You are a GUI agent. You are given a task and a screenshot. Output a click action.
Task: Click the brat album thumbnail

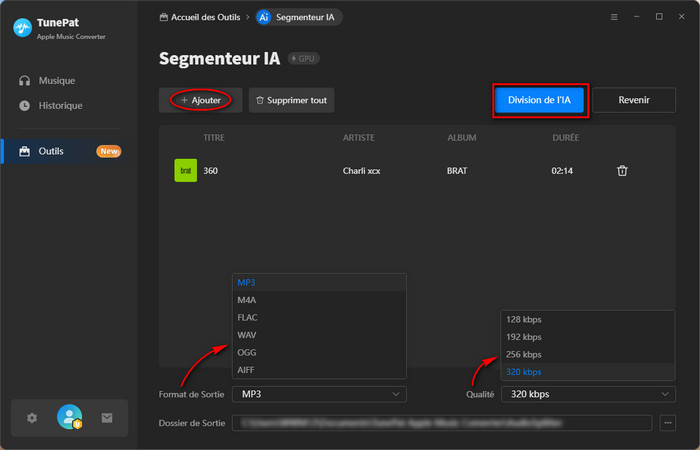pyautogui.click(x=186, y=171)
